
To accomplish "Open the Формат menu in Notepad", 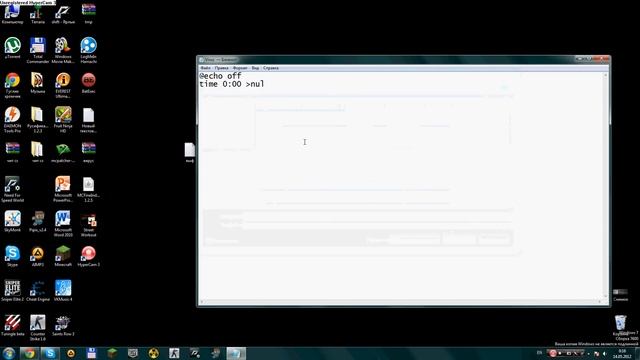I will [x=240, y=68].
